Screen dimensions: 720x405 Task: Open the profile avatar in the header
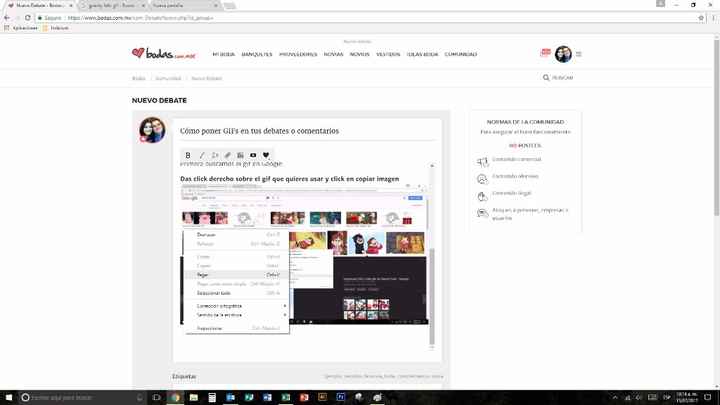pos(563,54)
